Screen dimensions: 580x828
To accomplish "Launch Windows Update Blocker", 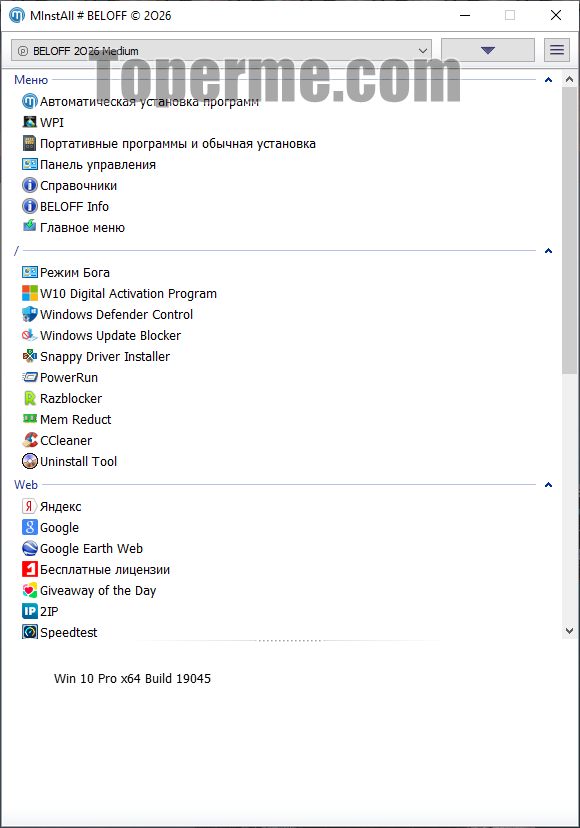I will click(x=101, y=335).
